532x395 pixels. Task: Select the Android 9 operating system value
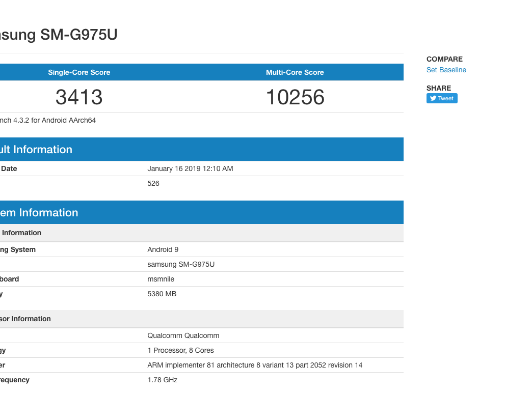click(x=163, y=249)
